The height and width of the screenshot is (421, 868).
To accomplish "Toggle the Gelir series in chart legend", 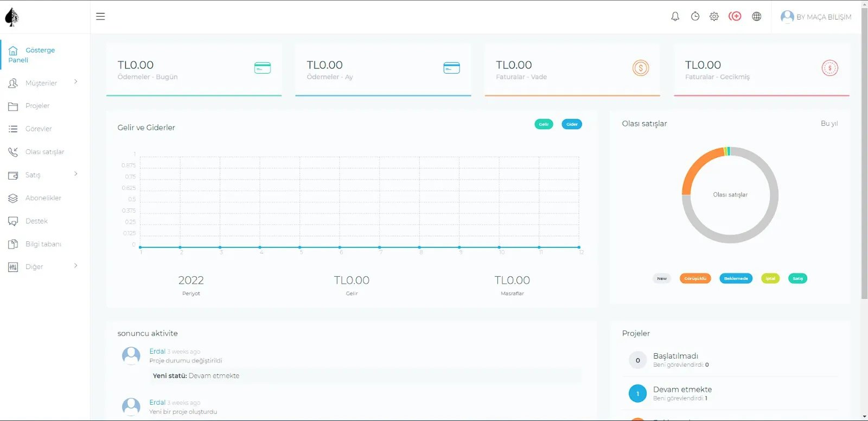I will tap(544, 124).
